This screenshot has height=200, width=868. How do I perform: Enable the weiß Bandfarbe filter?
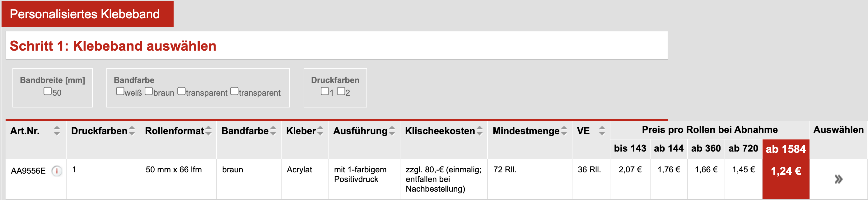(x=120, y=91)
